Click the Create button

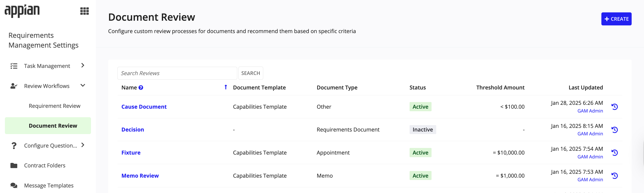pos(616,19)
